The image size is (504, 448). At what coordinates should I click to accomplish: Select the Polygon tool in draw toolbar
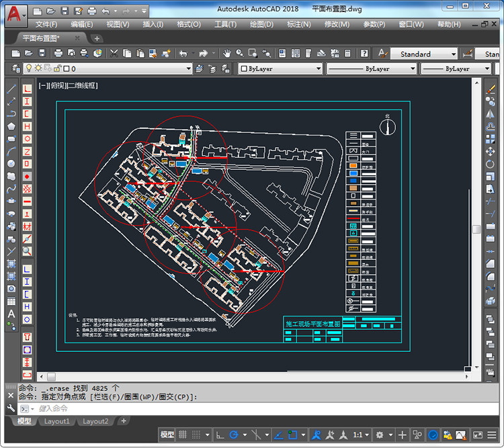pyautogui.click(x=11, y=126)
